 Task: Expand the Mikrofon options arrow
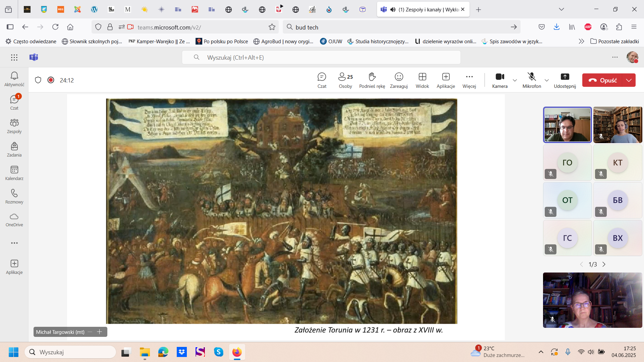coord(547,80)
